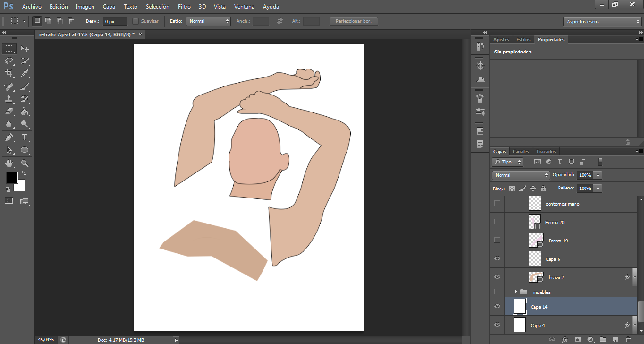644x344 pixels.
Task: Toggle Quick Mask mode
Action: click(x=9, y=201)
